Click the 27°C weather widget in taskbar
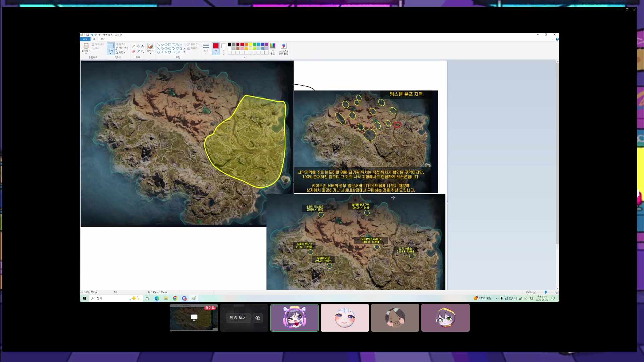 click(483, 298)
